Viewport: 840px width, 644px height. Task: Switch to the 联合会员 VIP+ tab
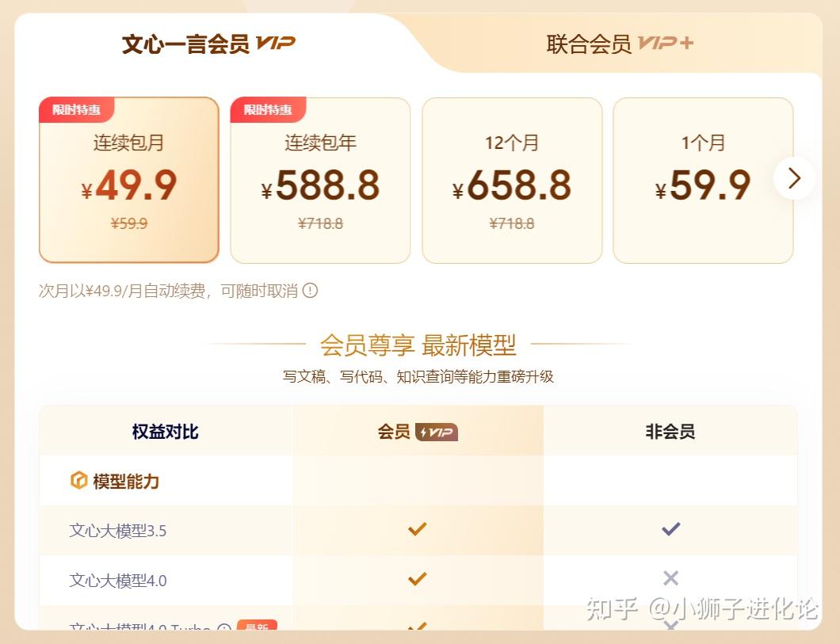(x=617, y=44)
